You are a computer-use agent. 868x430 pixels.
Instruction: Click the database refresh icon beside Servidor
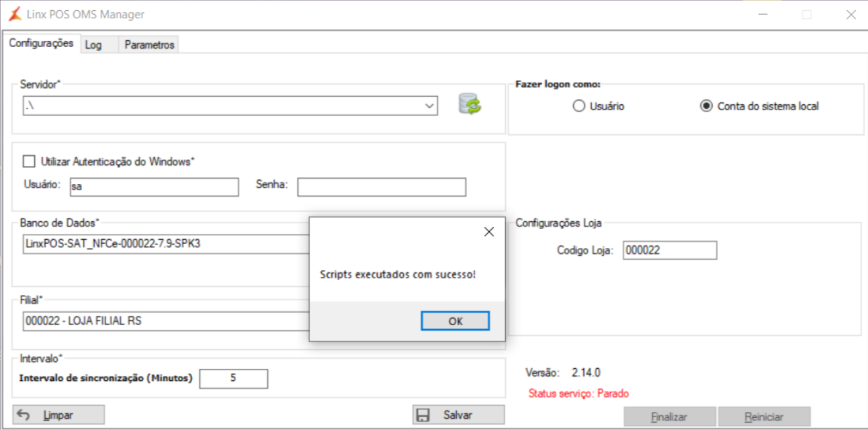coord(470,104)
